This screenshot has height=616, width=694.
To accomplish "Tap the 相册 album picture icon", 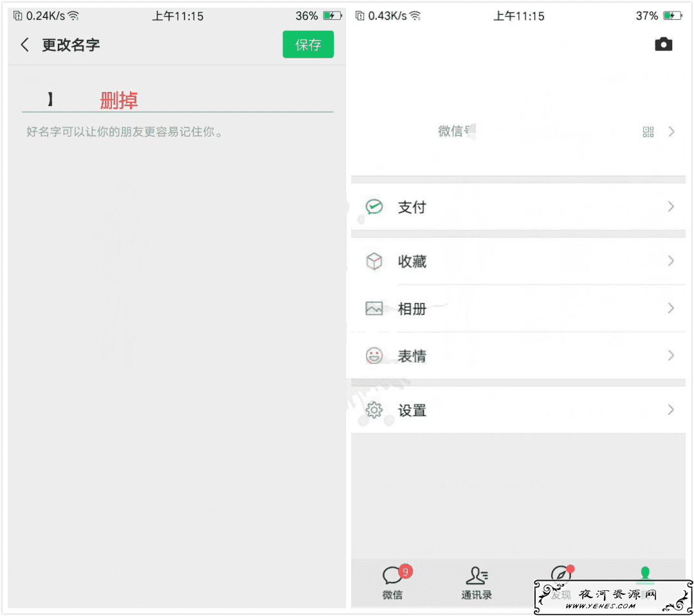I will point(374,308).
